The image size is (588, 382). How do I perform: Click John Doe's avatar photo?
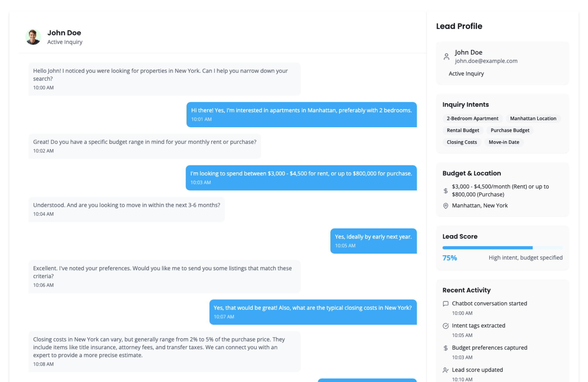33,37
